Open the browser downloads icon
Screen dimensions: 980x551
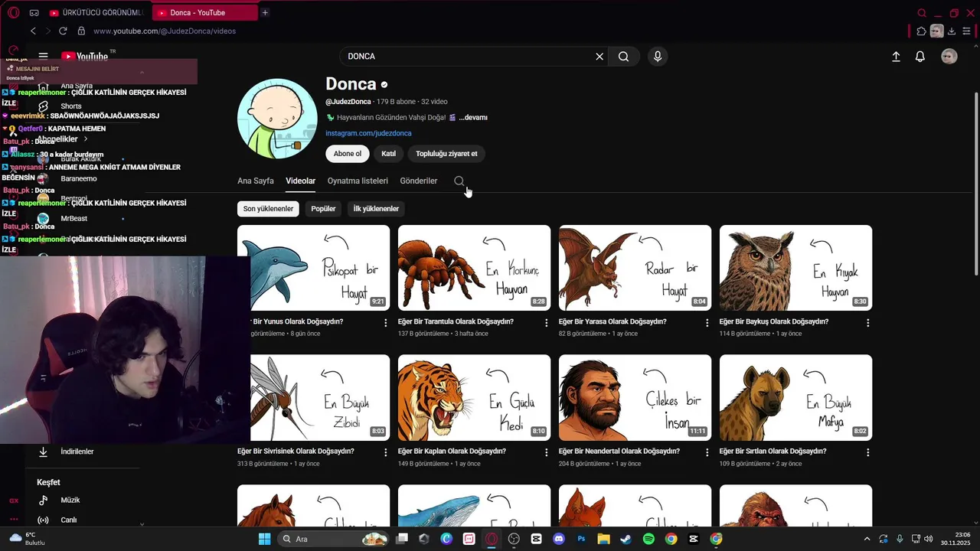[x=952, y=31]
